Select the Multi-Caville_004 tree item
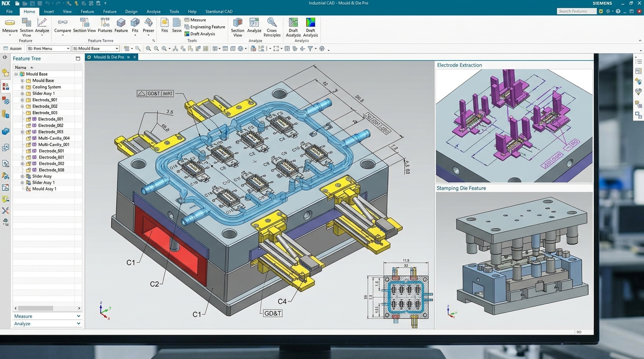This screenshot has width=644, height=359. point(54,138)
